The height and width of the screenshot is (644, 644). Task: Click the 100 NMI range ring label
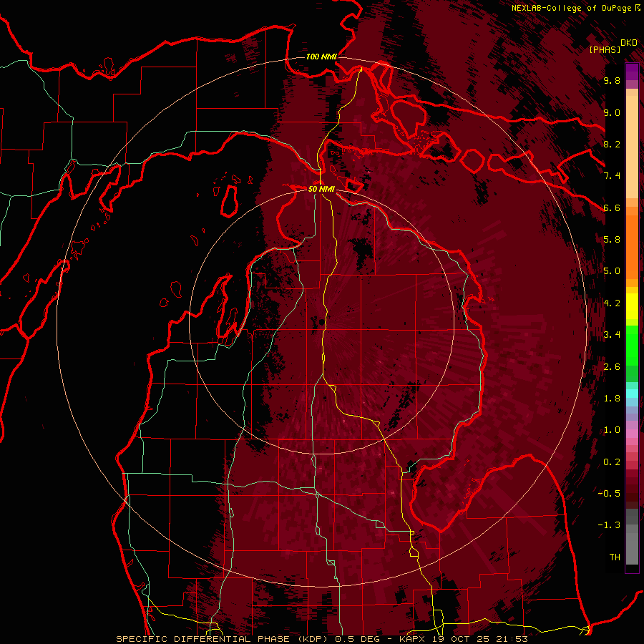(x=321, y=57)
